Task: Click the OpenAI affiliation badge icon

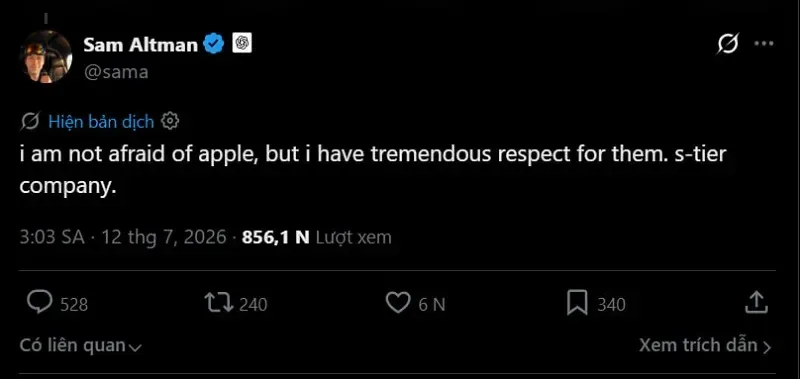Action: (x=242, y=44)
